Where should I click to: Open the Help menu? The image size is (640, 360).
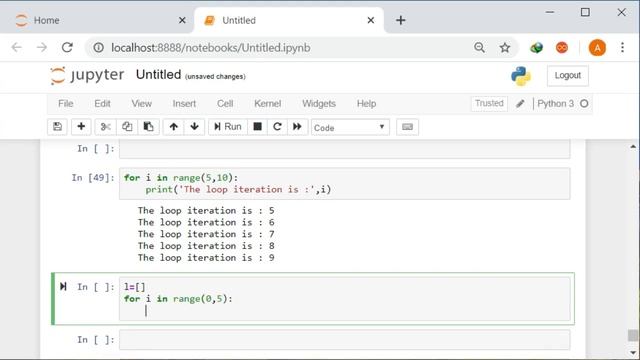click(366, 104)
